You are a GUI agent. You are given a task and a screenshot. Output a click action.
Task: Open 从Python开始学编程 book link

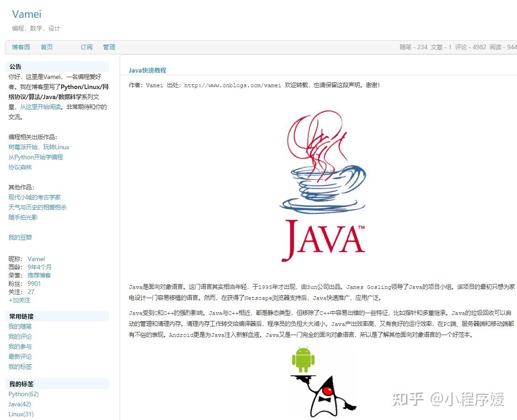(x=36, y=157)
